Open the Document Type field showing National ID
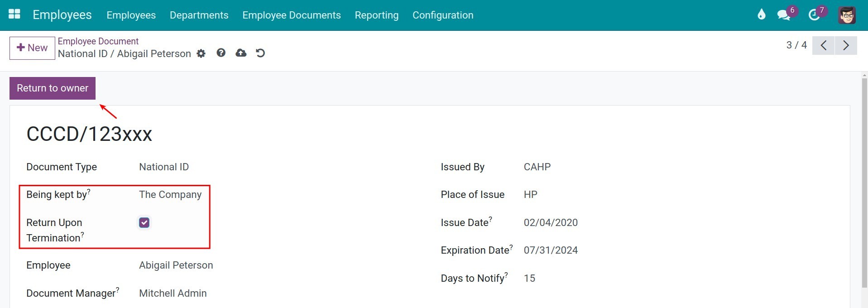Screen dimensions: 868x308 [x=164, y=167]
